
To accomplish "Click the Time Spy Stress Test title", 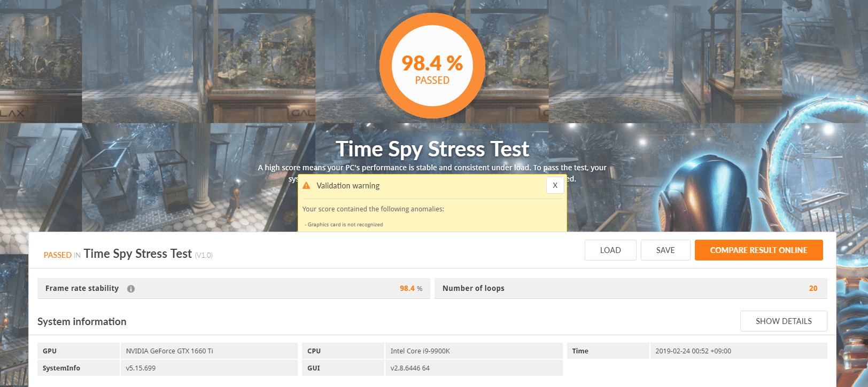I will (x=432, y=149).
